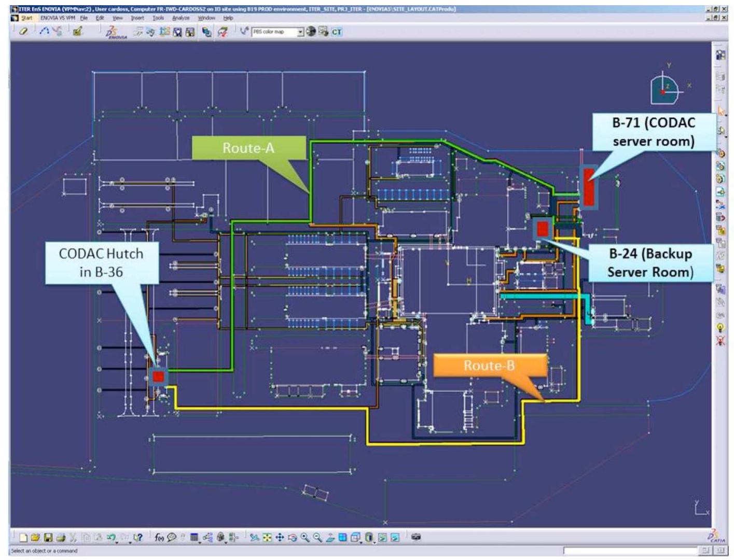Click the status text "Select an object or a command"
Image resolution: width=734 pixels, height=560 pixels.
(44, 551)
